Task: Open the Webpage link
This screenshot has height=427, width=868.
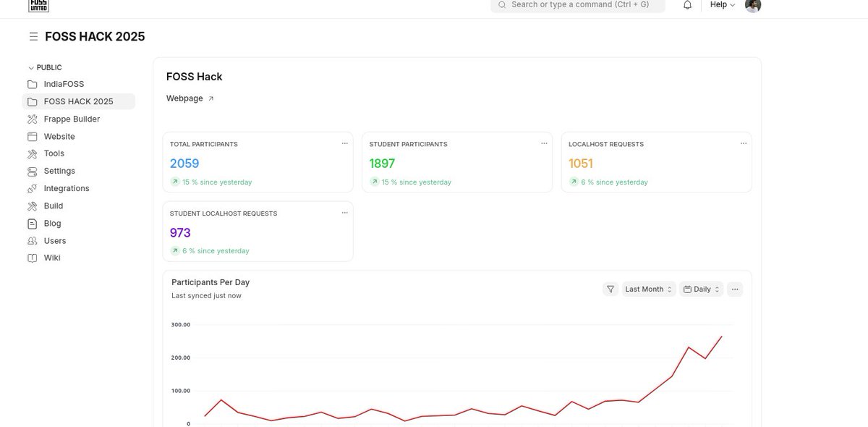Action: (x=184, y=98)
